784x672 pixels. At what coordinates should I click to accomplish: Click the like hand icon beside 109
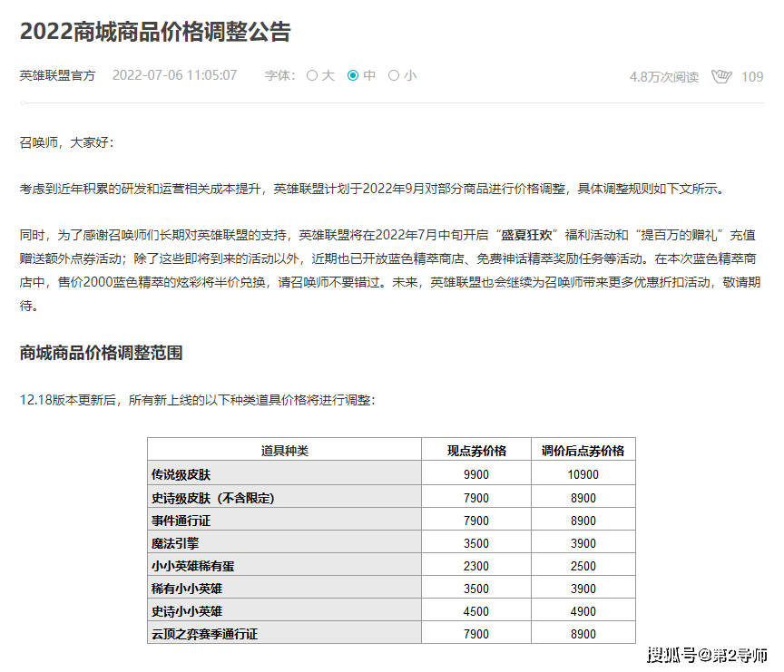coord(721,76)
